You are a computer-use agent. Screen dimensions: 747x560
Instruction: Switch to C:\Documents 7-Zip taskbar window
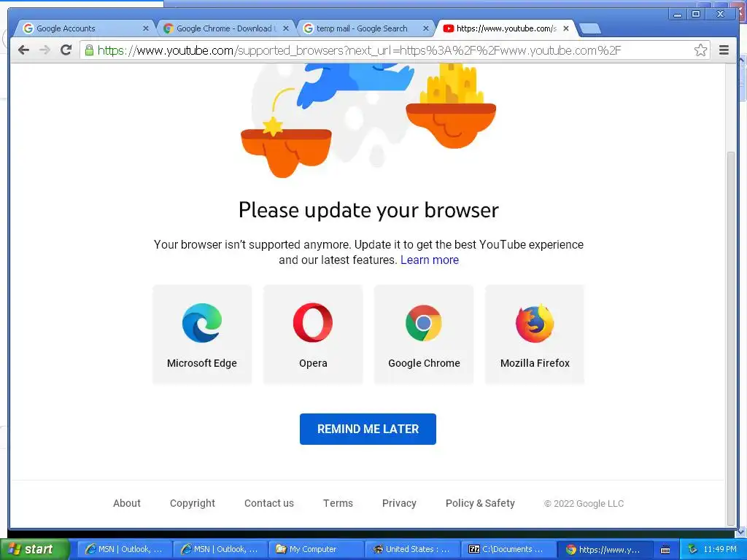click(508, 549)
